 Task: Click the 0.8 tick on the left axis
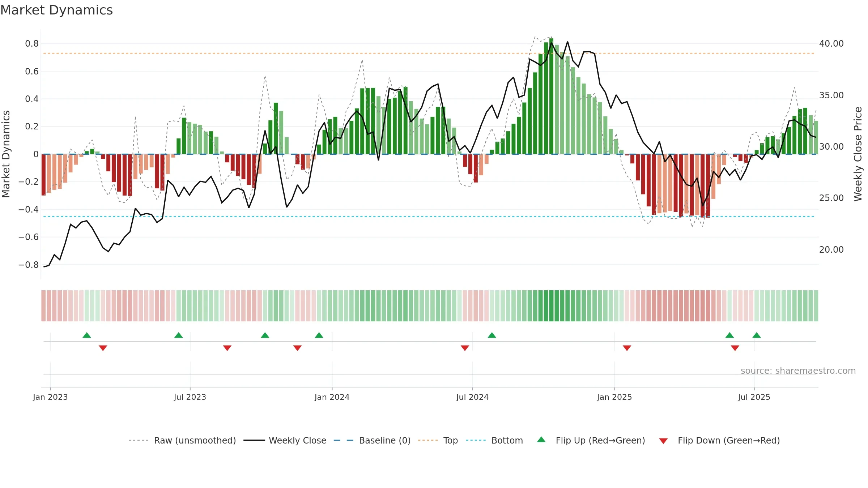(32, 44)
